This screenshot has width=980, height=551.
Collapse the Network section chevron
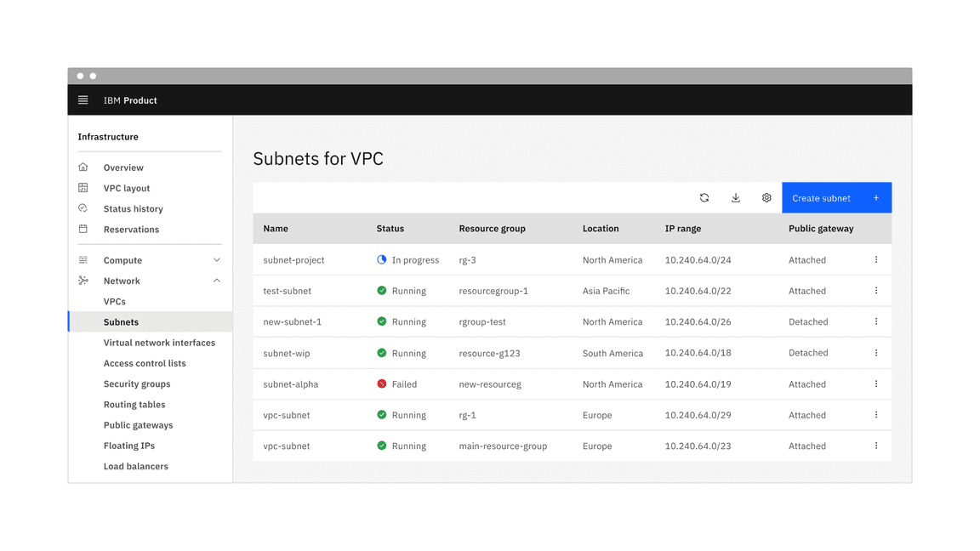pos(217,281)
